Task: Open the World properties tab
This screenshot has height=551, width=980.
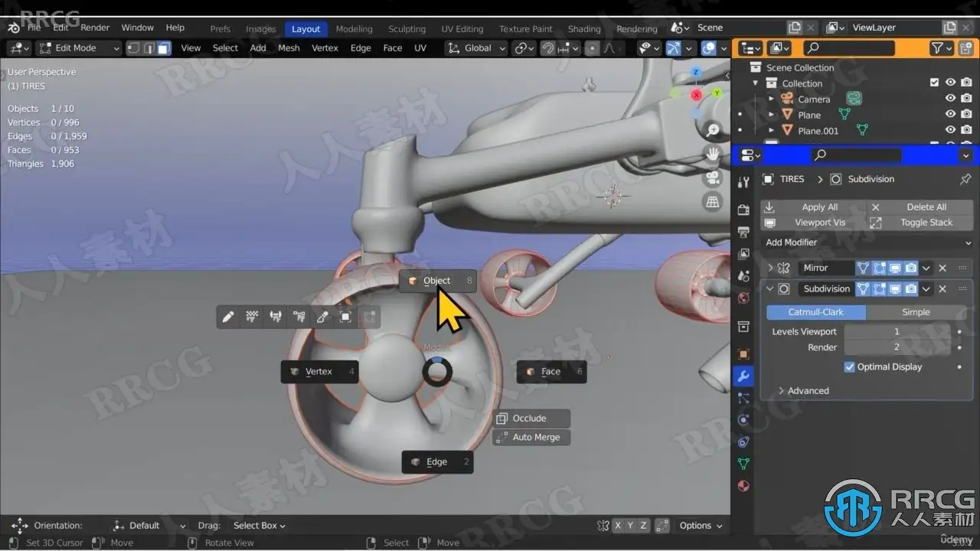Action: (x=743, y=298)
